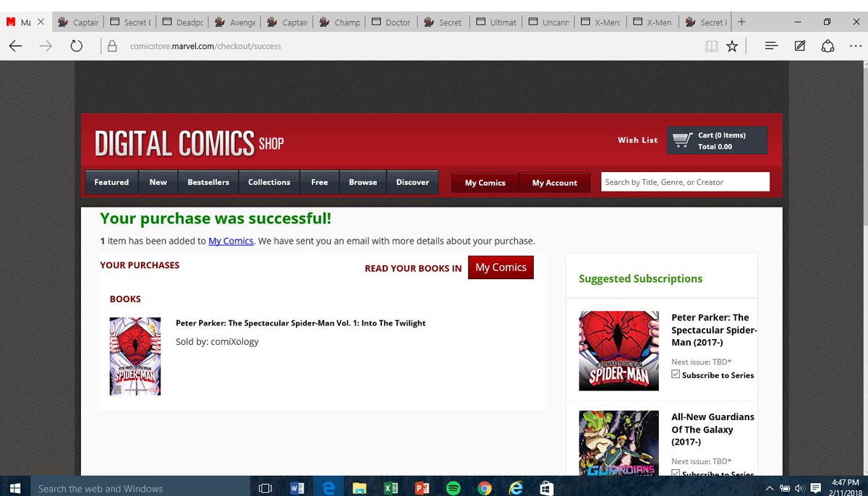Open Internet Explorer from the taskbar
Screen dimensions: 868x496
coord(516,488)
